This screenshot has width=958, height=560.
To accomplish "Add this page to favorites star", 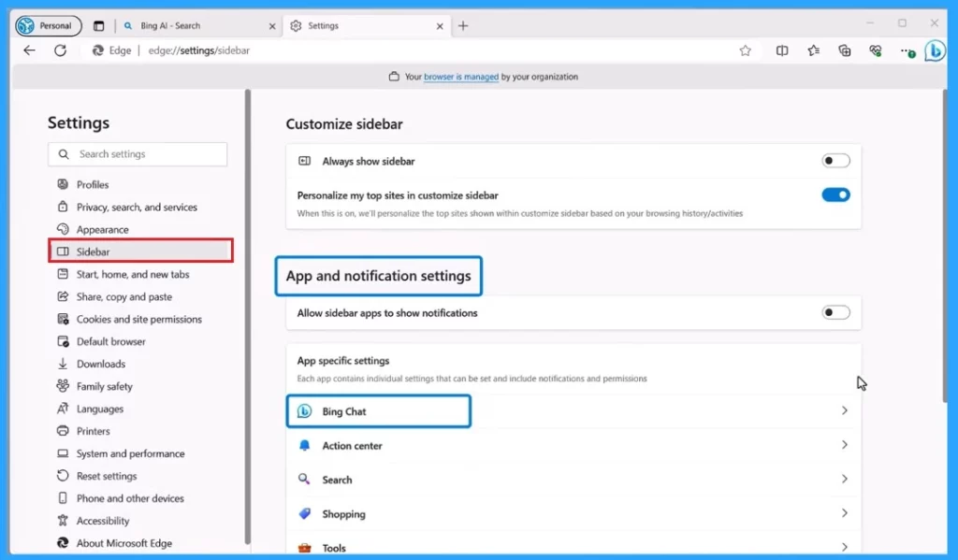I will click(x=745, y=50).
